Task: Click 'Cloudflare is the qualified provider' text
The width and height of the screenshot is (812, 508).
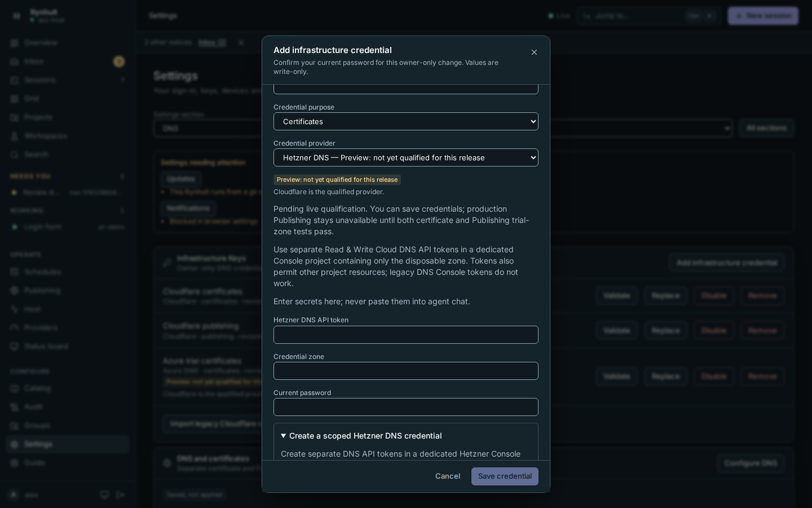Action: 329,192
